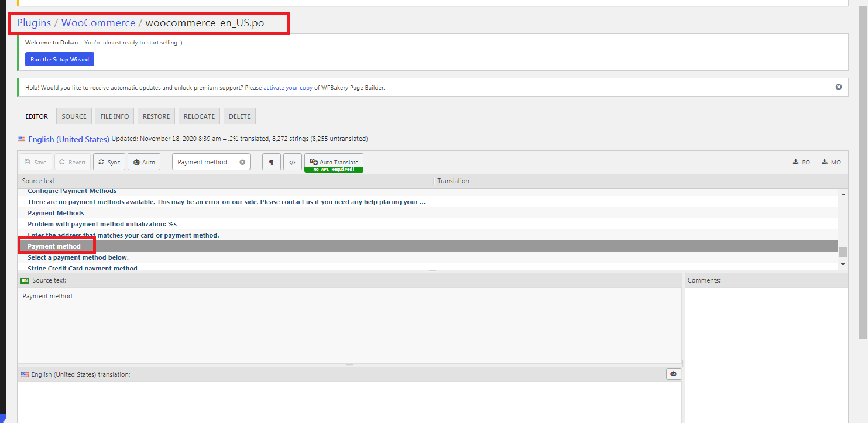Click the Source text column header
Screen dimensions: 868x423
tap(226, 181)
